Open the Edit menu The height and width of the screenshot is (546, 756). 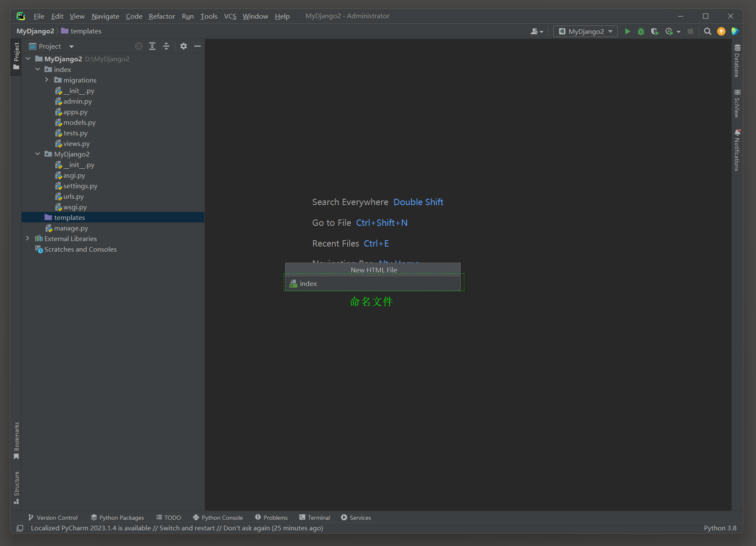57,16
